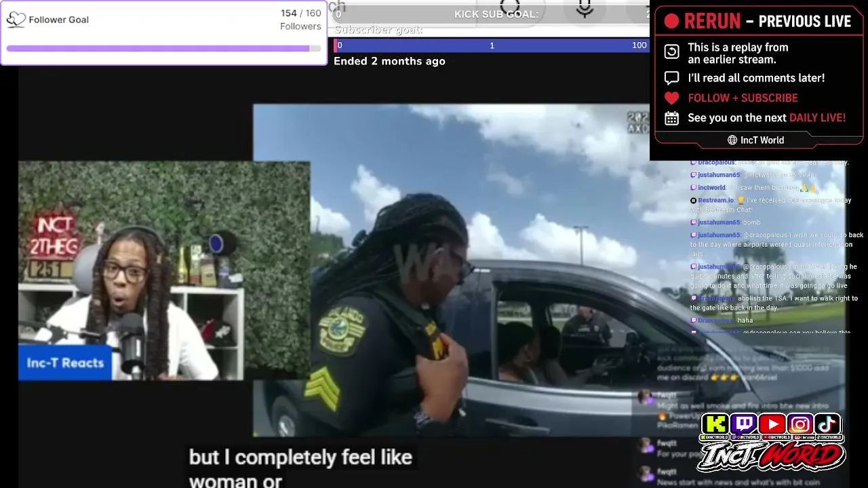Click the IncT World label in rerun panel
868x488 pixels.
[762, 140]
